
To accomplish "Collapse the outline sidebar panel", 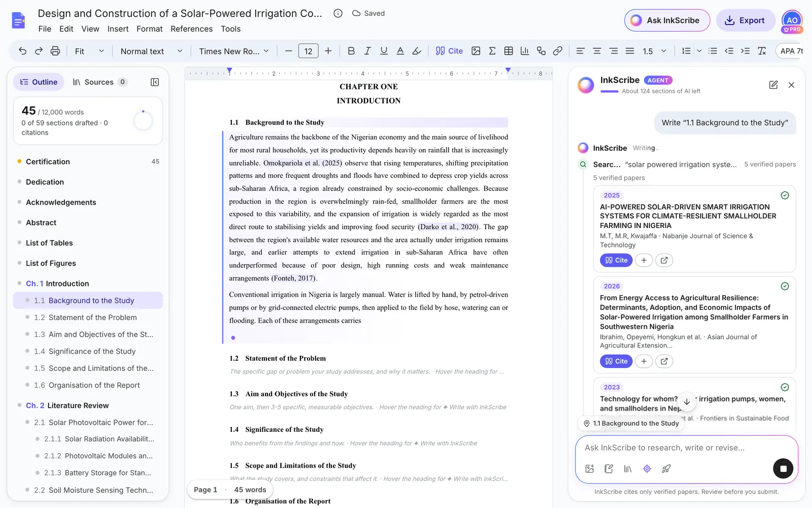I will pos(155,82).
